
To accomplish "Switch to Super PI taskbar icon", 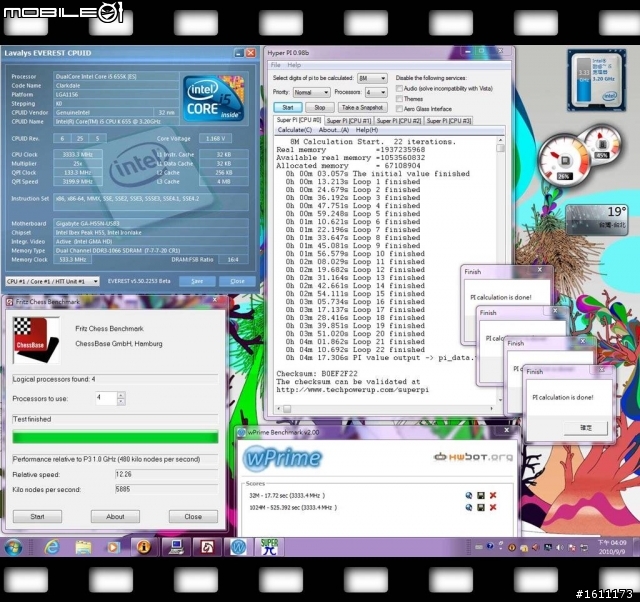I will (x=269, y=547).
